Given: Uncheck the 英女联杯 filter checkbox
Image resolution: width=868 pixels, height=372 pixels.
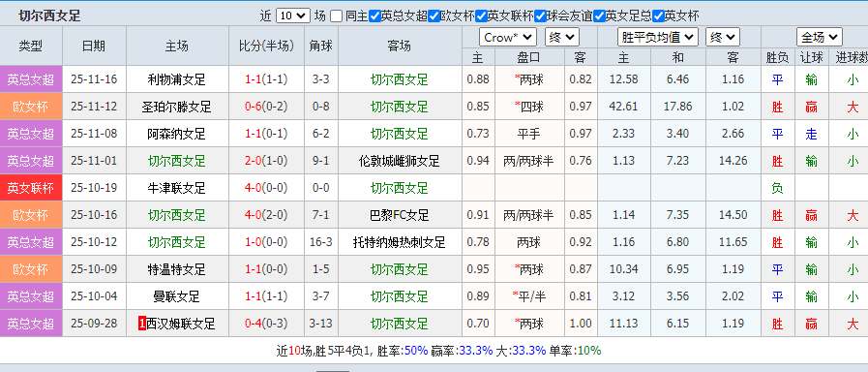Looking at the screenshot, I should (x=481, y=16).
